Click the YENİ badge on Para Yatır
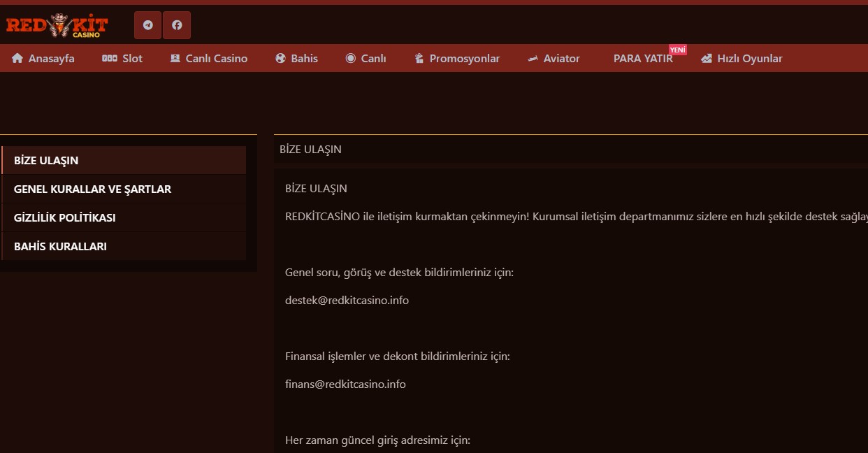Image resolution: width=868 pixels, height=453 pixels. coord(678,50)
